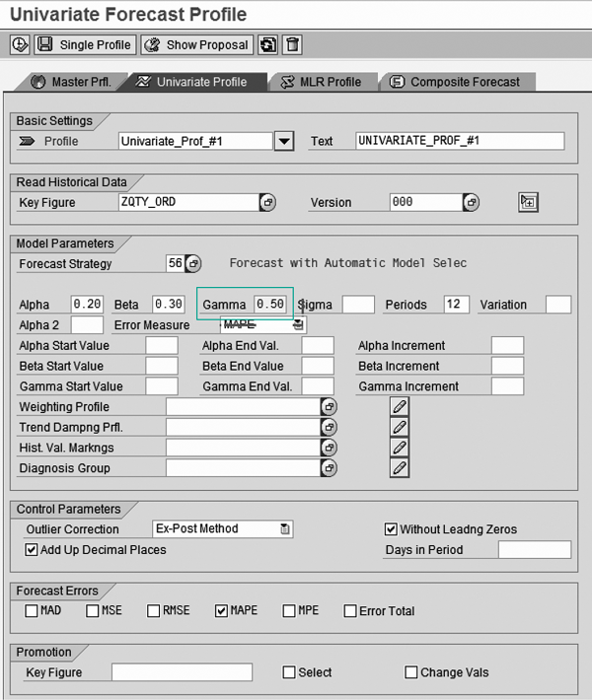Open value help for Hist. Val. Markngs
The width and height of the screenshot is (592, 700).
329,448
